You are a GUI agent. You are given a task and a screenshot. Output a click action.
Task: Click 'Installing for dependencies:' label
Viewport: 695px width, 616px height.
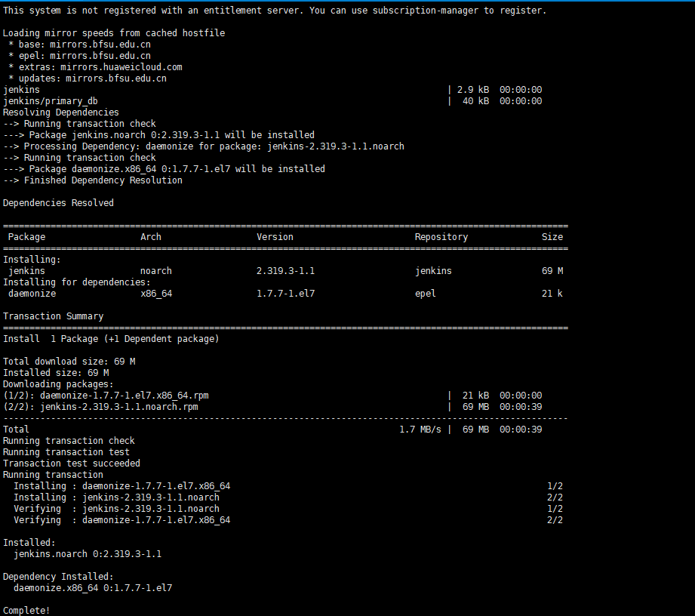(77, 282)
